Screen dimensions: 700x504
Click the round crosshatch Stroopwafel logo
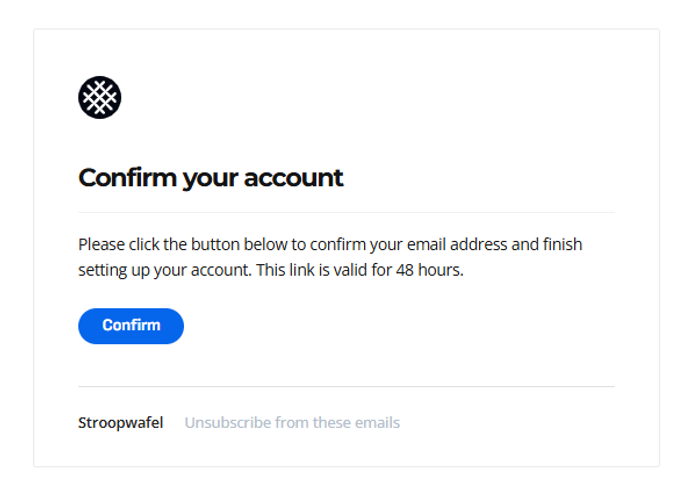tap(100, 98)
